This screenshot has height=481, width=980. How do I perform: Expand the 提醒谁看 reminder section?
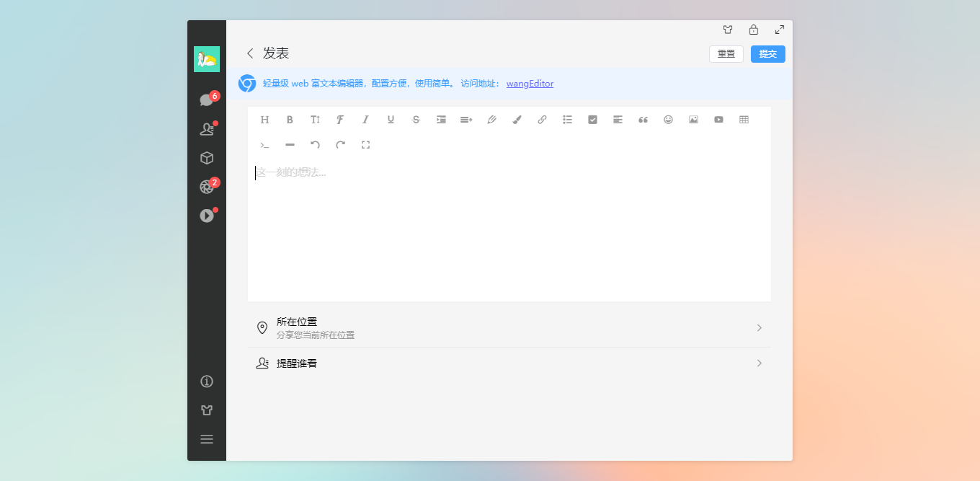[x=509, y=363]
